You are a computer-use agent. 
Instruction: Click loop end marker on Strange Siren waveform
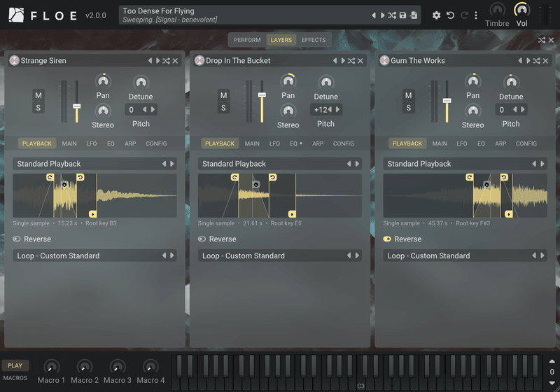click(80, 177)
